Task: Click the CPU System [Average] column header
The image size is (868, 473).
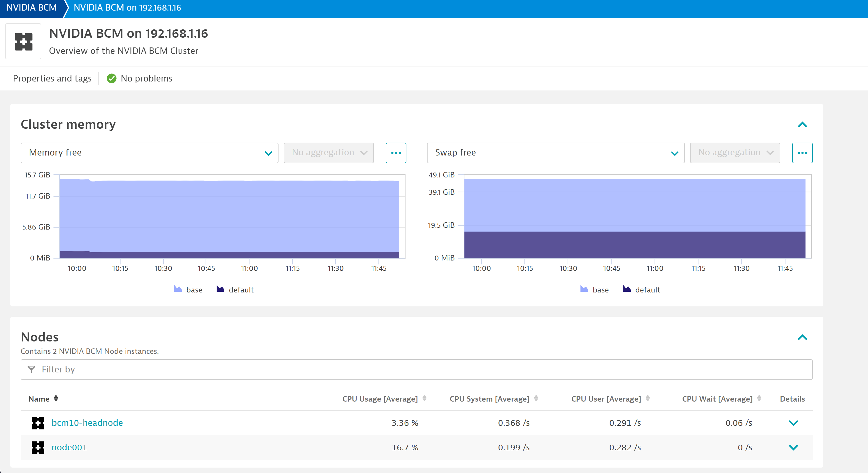Action: click(490, 399)
